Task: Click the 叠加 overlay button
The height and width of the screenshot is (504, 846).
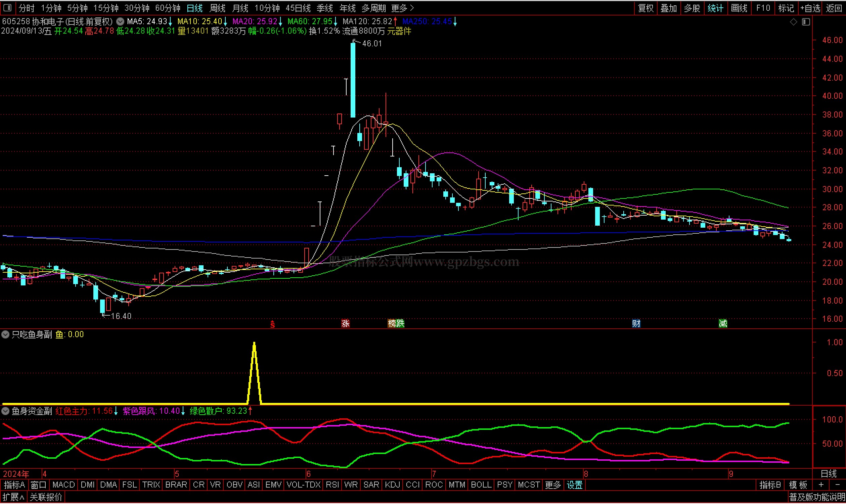Action: pos(669,8)
